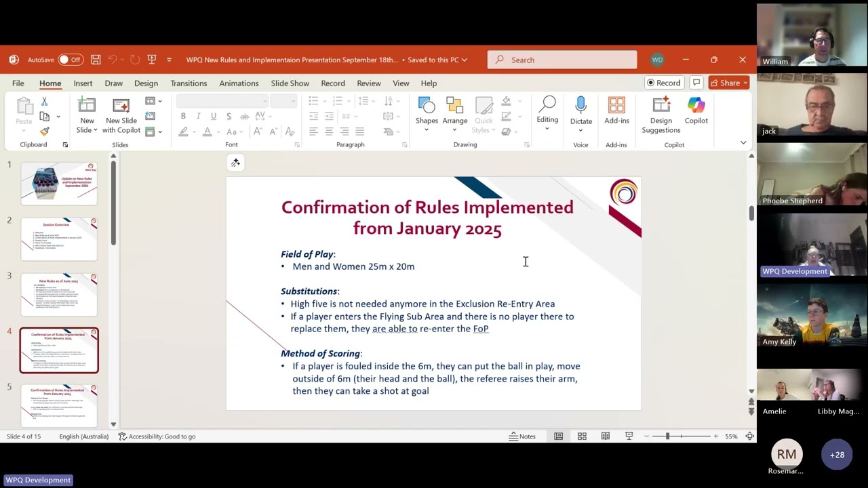Click the Notes button in status bar
This screenshot has height=488, width=868.
pyautogui.click(x=522, y=436)
